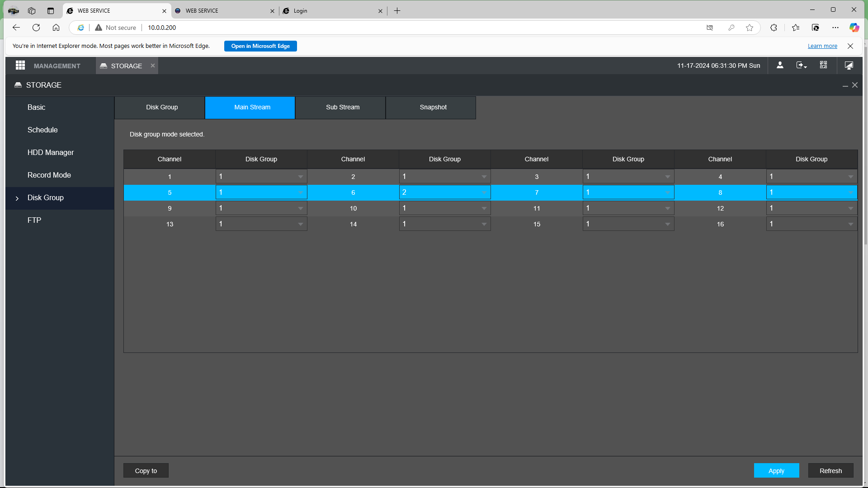Open the Management grid menu icon
This screenshot has width=868, height=488.
(20, 66)
